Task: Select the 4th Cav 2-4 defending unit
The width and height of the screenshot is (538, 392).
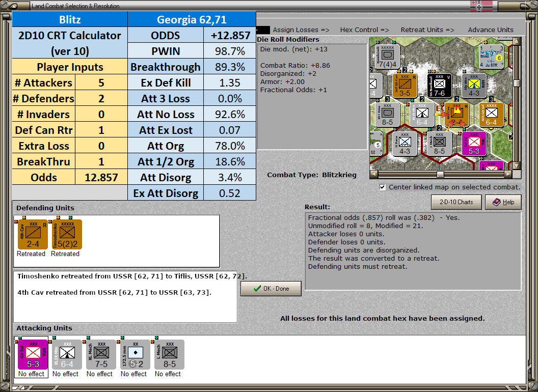Action: (33, 235)
